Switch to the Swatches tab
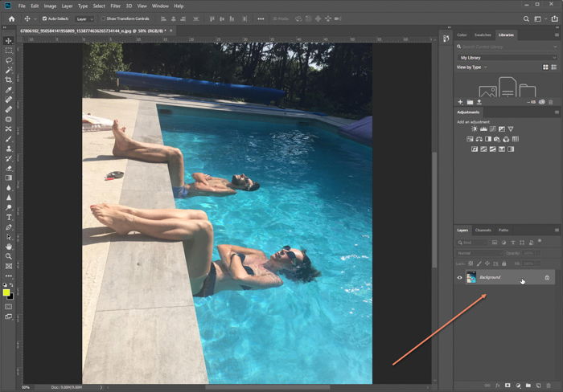Screen dimensions: 563x392 tap(483, 35)
